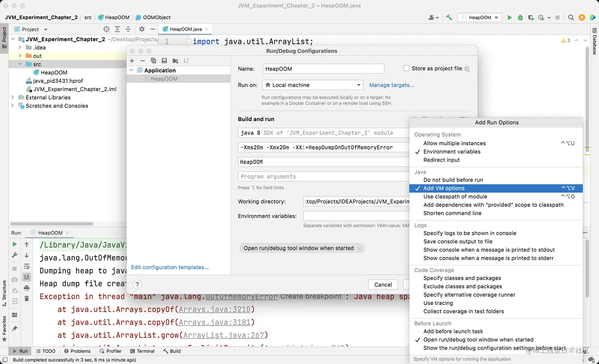Screen dimensions: 599x364
Task: Open the Problems tool window button
Action: pos(77,351)
